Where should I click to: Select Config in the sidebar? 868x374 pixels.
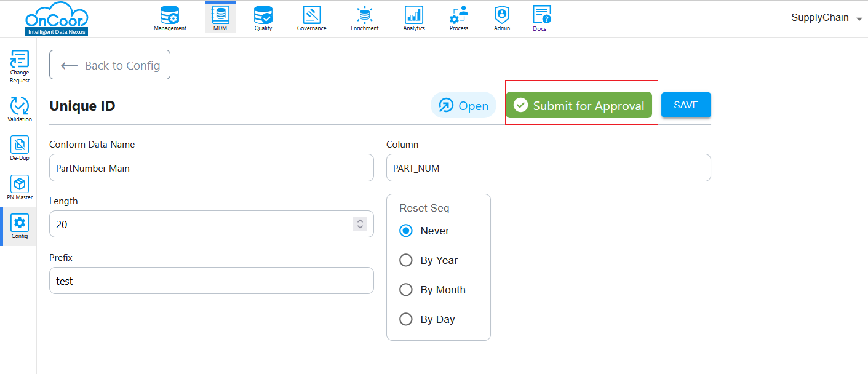(20, 226)
